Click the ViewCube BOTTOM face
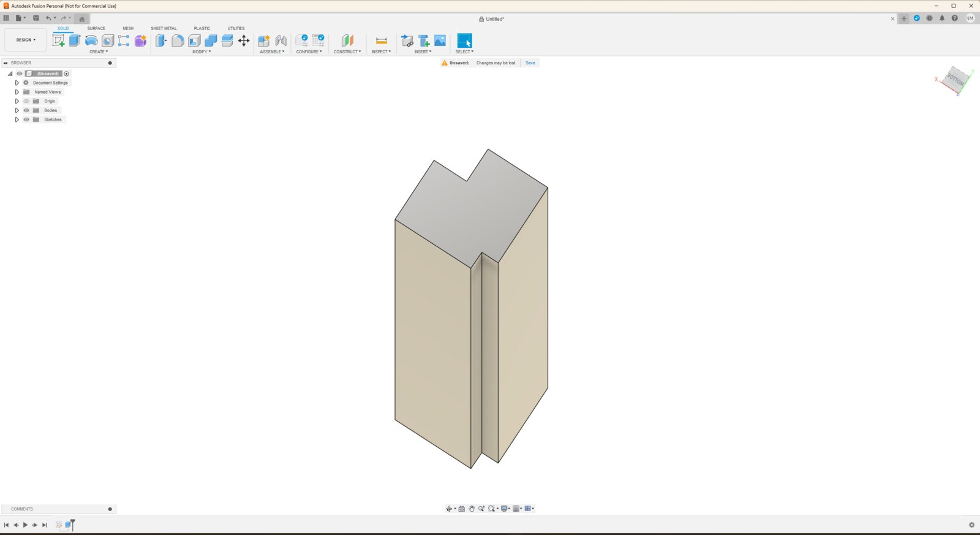The height and width of the screenshot is (535, 980). [956, 80]
